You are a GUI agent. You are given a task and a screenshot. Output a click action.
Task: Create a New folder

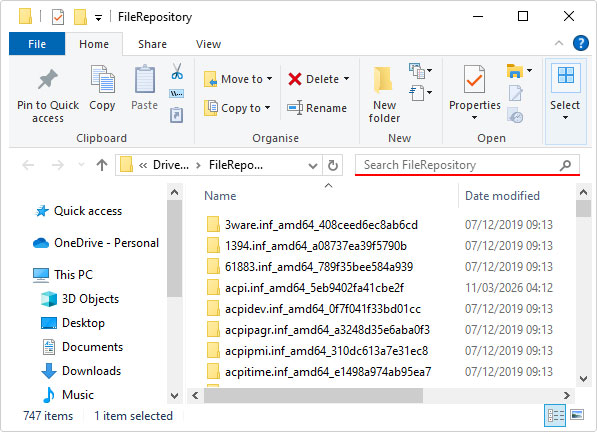[384, 94]
